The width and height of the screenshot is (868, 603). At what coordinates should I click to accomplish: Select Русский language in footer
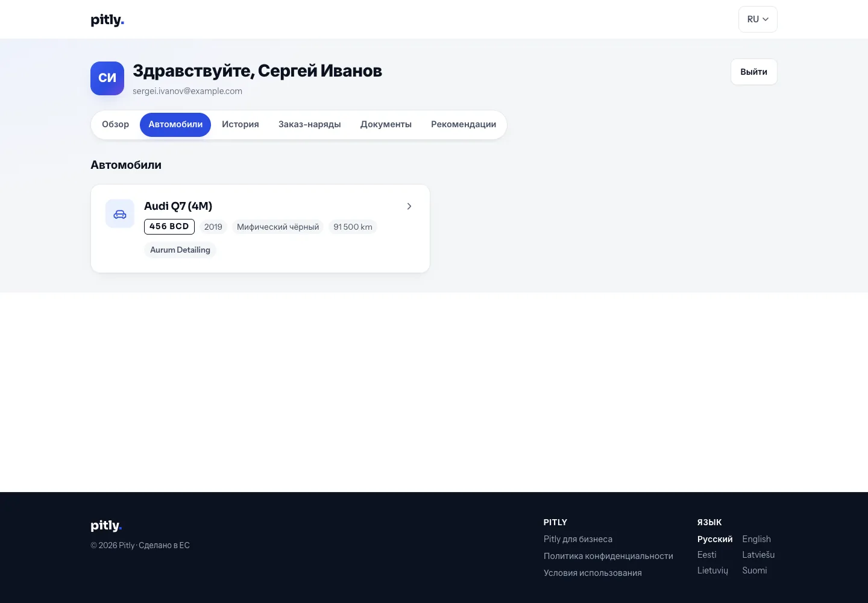tap(715, 539)
